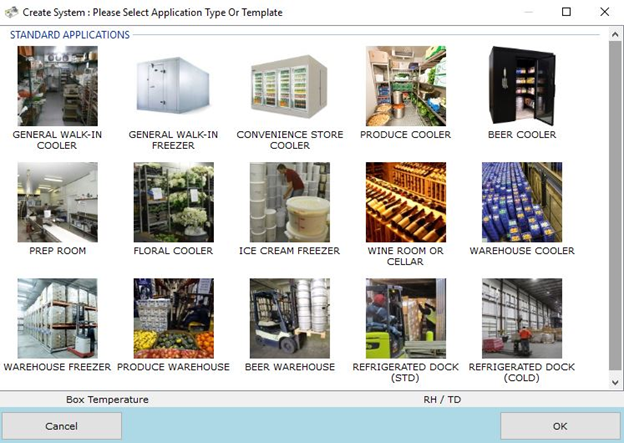
Task: Click the CONVENIENCE STORE COOLER caption
Action: tap(290, 140)
